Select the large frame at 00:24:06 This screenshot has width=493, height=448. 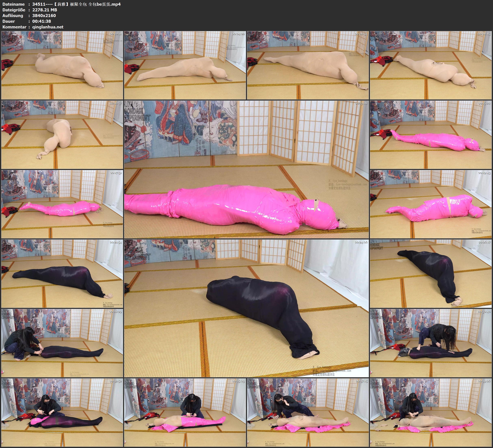coord(246,308)
